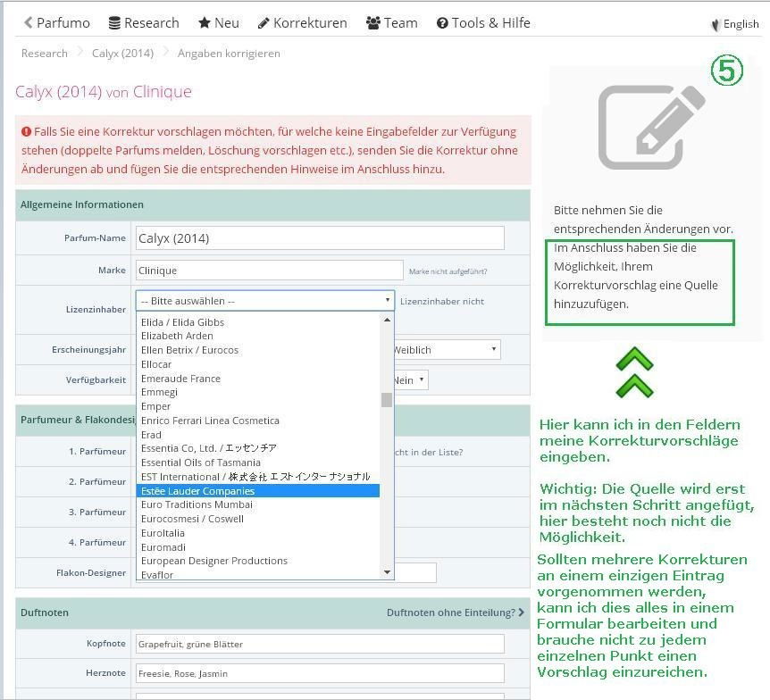The height and width of the screenshot is (700, 770).
Task: Click the '4. Parfümeur' label
Action: [x=97, y=543]
